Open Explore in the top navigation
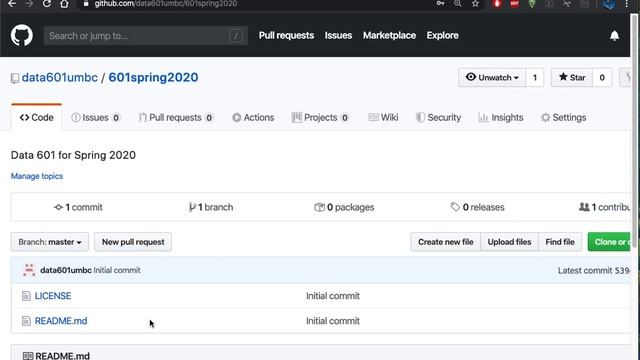The height and width of the screenshot is (360, 640). (442, 36)
